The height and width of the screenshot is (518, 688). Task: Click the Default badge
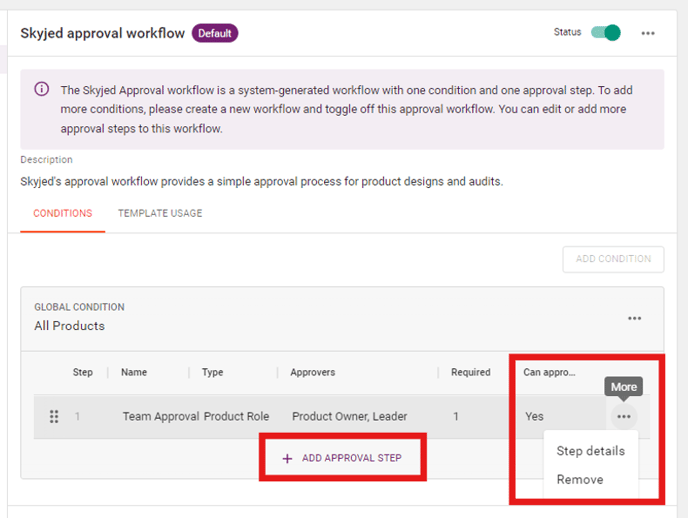[215, 33]
